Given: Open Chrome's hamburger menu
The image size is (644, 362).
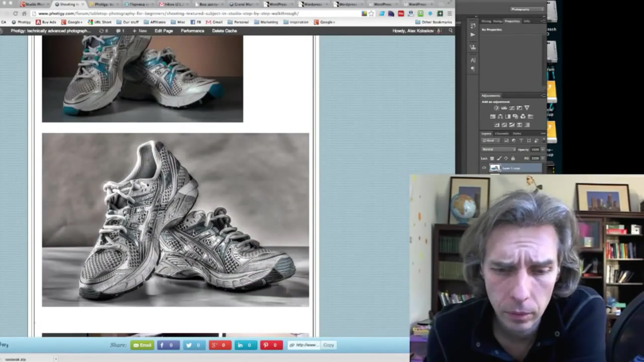Looking at the screenshot, I should pyautogui.click(x=450, y=14).
